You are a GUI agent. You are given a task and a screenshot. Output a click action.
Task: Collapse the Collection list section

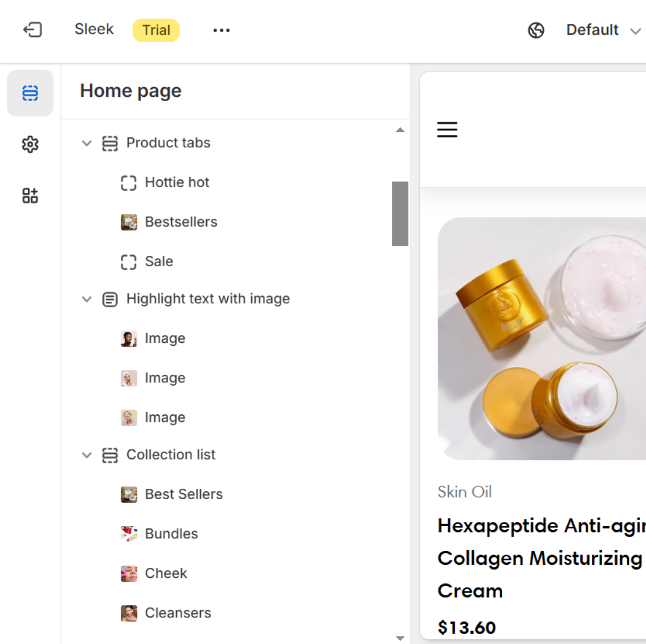[x=86, y=455]
